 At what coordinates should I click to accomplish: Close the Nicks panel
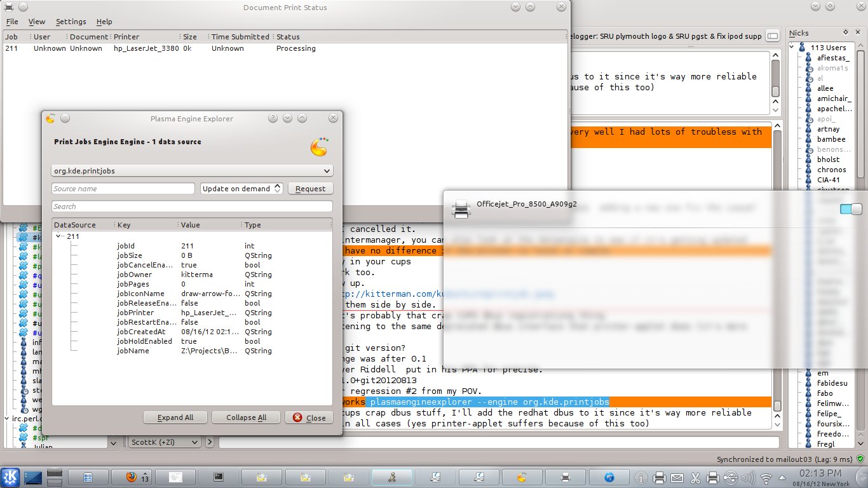tap(858, 32)
